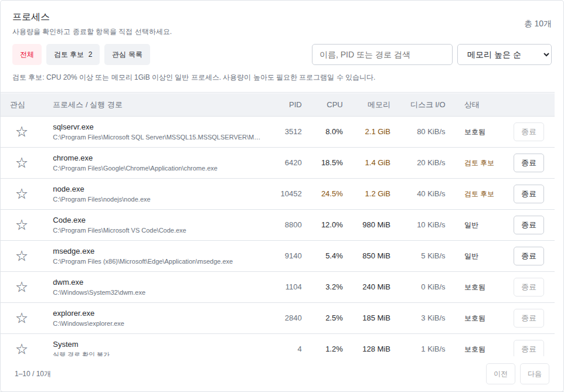Image resolution: width=564 pixels, height=392 pixels.
Task: Click the 디스크 I/O column header
Action: coord(427,105)
